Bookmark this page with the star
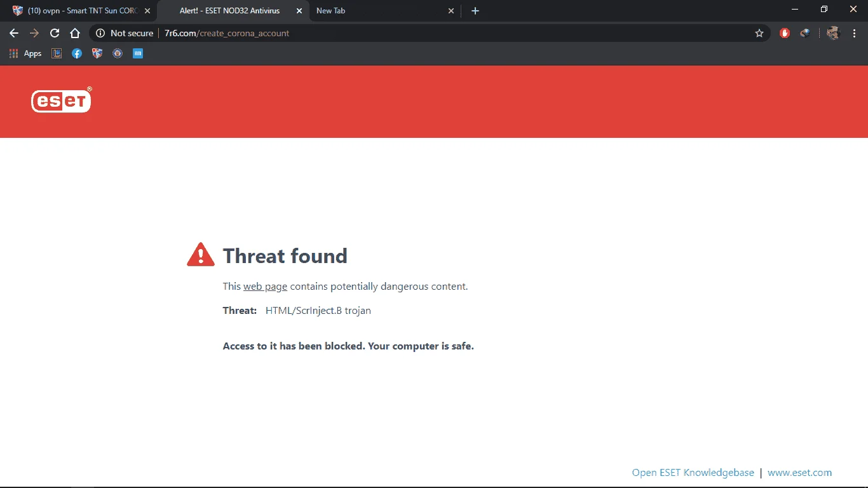The width and height of the screenshot is (868, 488). pyautogui.click(x=759, y=33)
